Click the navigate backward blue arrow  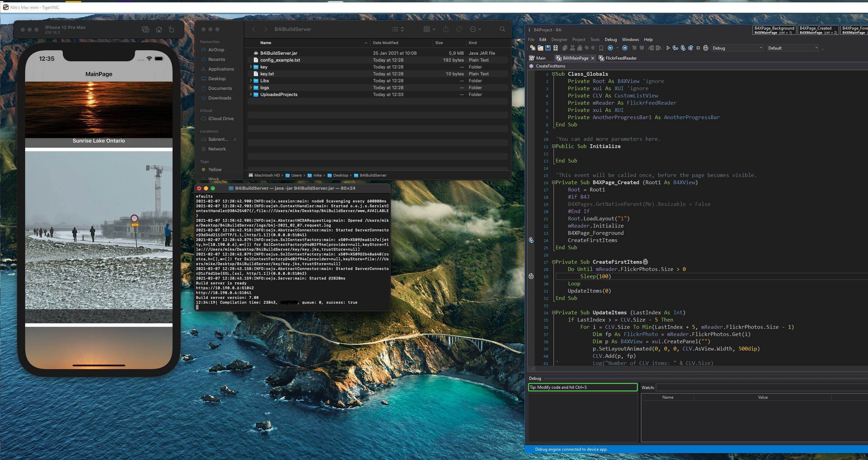610,48
